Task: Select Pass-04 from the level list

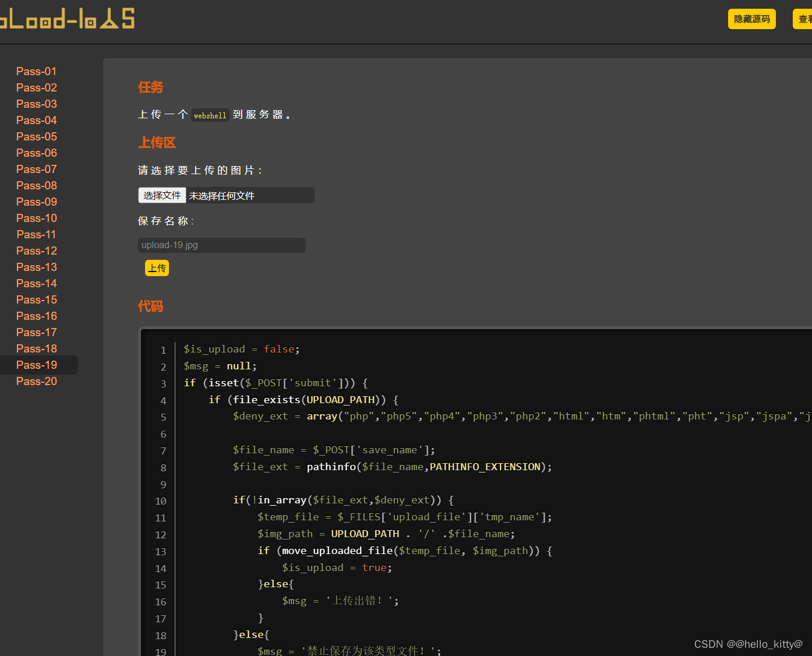Action: click(37, 120)
